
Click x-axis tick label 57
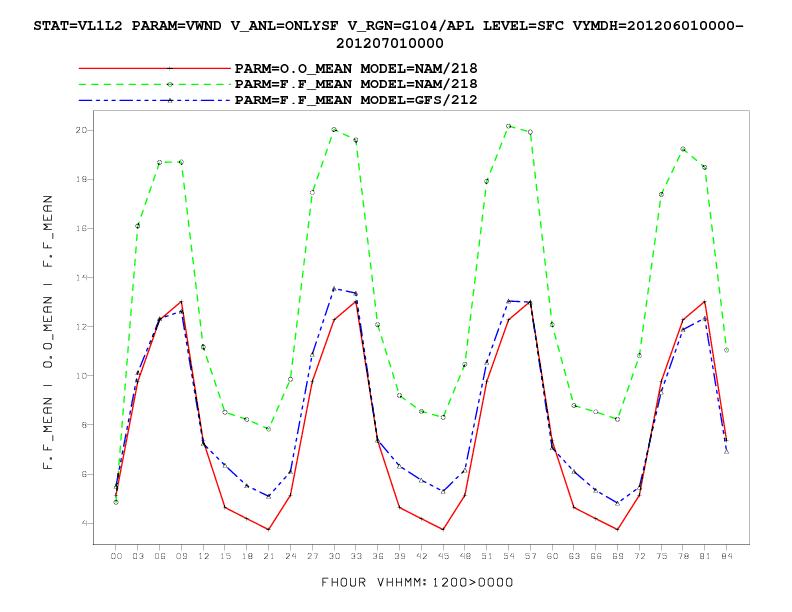point(530,556)
